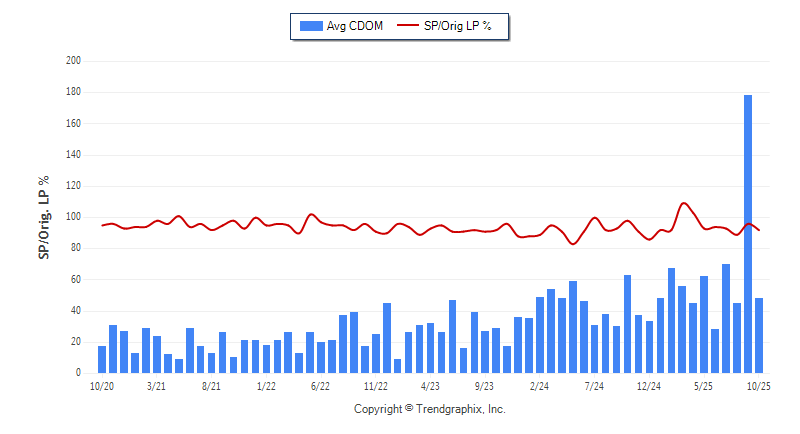The image size is (800, 434).
Task: Click the 3/21 x-axis label
Action: pyautogui.click(x=156, y=385)
